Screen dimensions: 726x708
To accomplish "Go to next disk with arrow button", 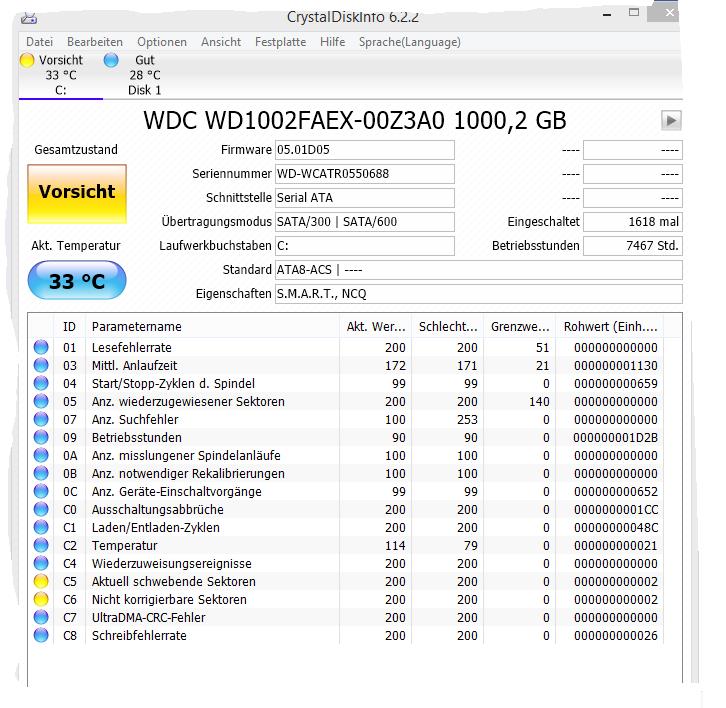I will coord(671,120).
